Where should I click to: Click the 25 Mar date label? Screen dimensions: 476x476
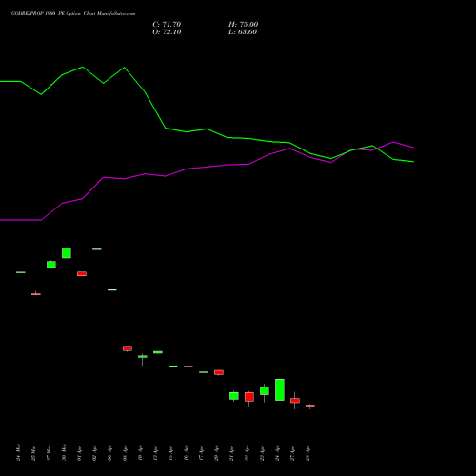[x=33, y=452]
